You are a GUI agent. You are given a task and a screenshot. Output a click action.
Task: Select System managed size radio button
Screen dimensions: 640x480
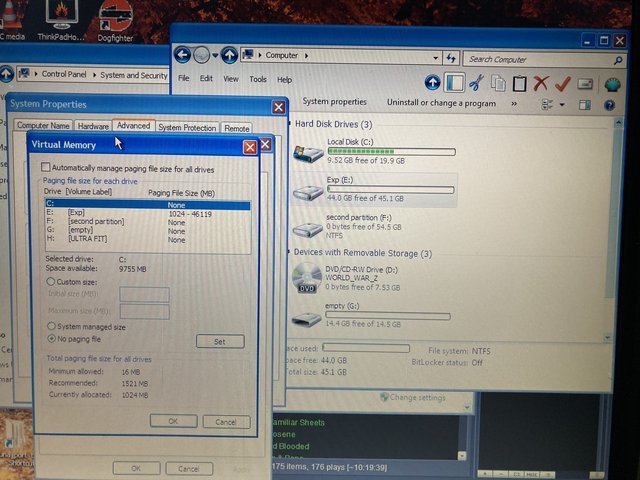(51, 326)
